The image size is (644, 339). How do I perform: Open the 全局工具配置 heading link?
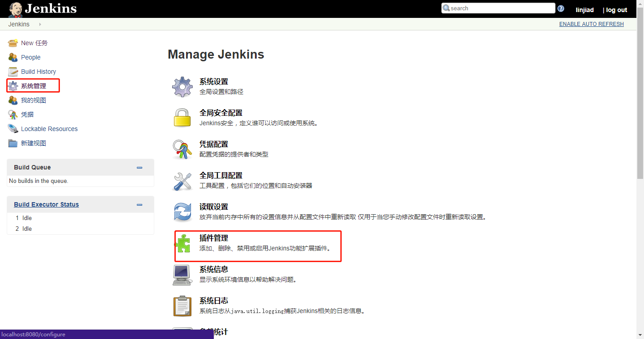point(221,175)
